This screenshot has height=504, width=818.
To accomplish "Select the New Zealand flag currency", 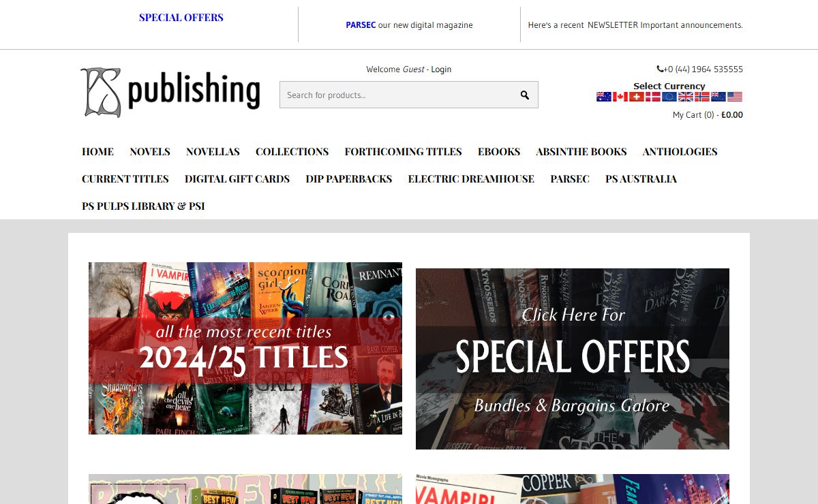I will coord(718,97).
